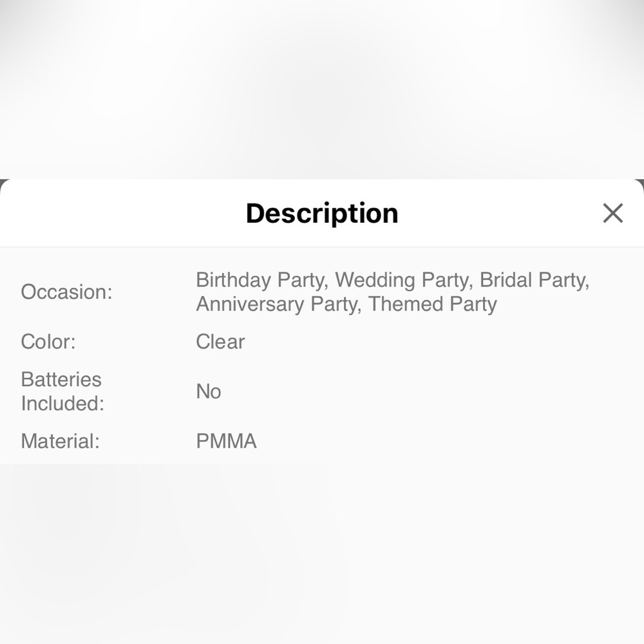
Task: Tap the Anniversary Party occasion text
Action: [x=279, y=305]
